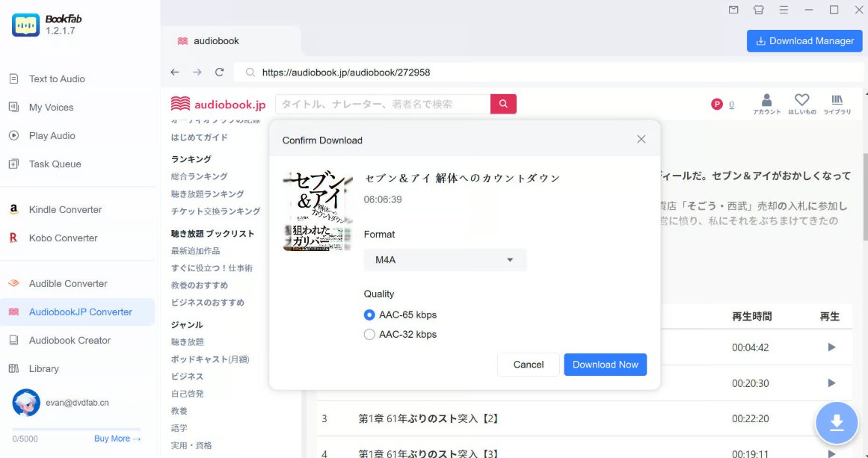
Task: Select the AAC-65 kbps quality option
Action: [x=369, y=315]
